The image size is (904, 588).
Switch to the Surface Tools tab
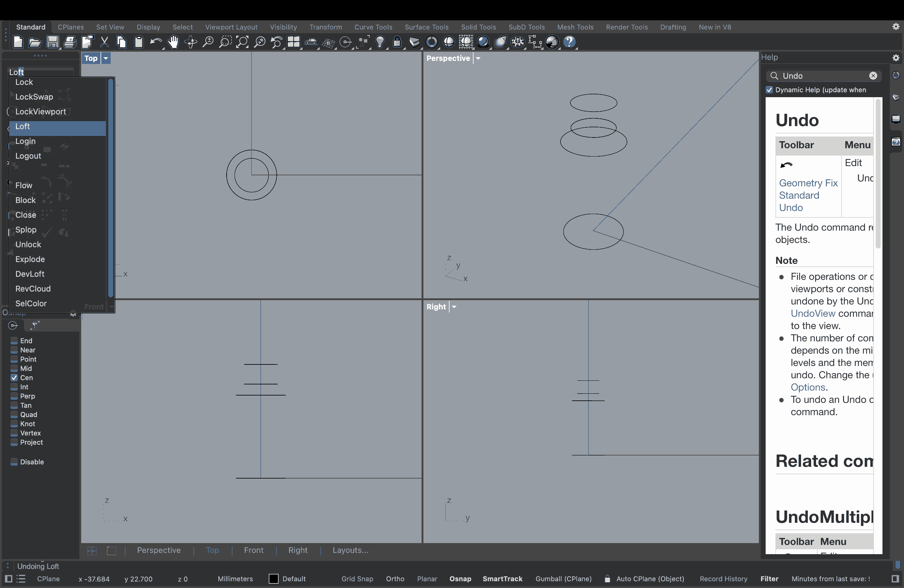426,27
